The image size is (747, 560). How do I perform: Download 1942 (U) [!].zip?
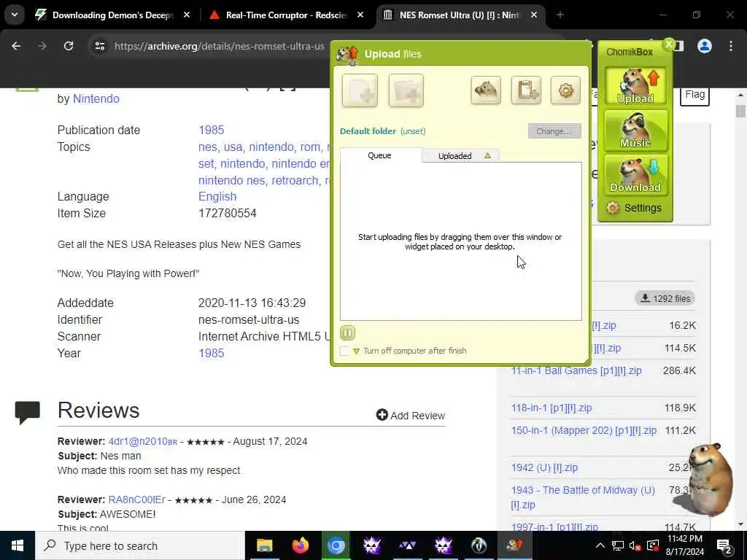click(544, 467)
